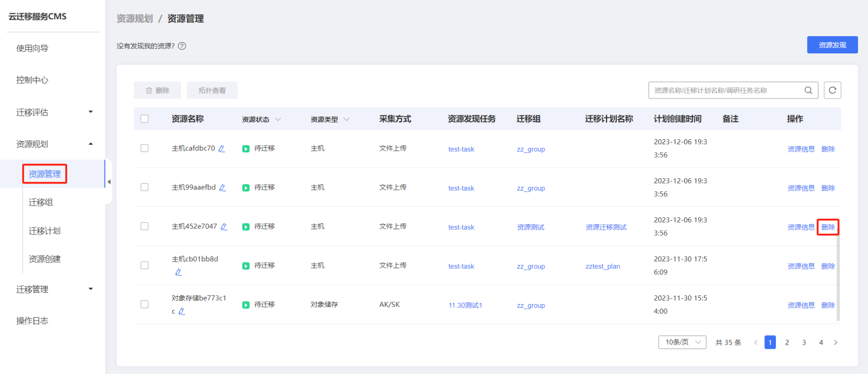Rename 主机452e7047 via edit icon
Screen dimensions: 868x374
pos(224,227)
